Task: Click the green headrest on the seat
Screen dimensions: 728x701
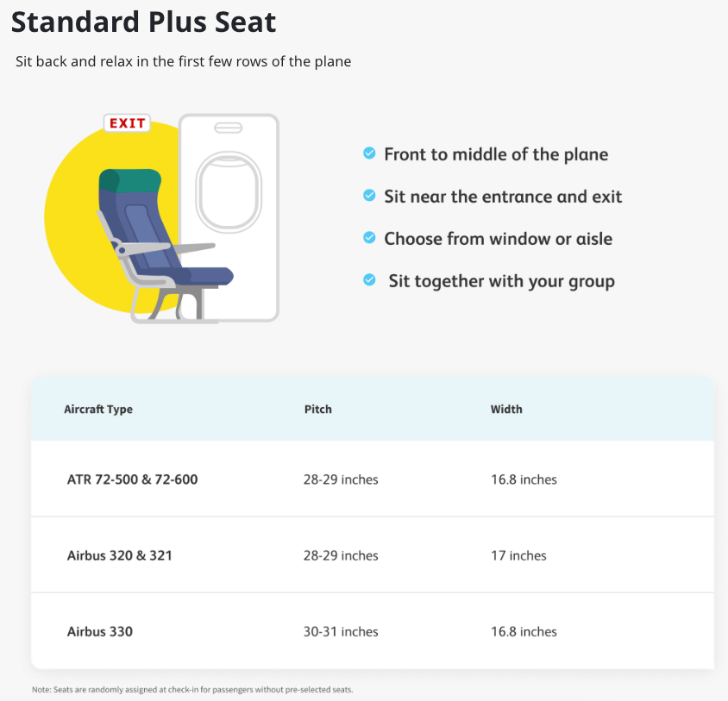Action: [130, 178]
